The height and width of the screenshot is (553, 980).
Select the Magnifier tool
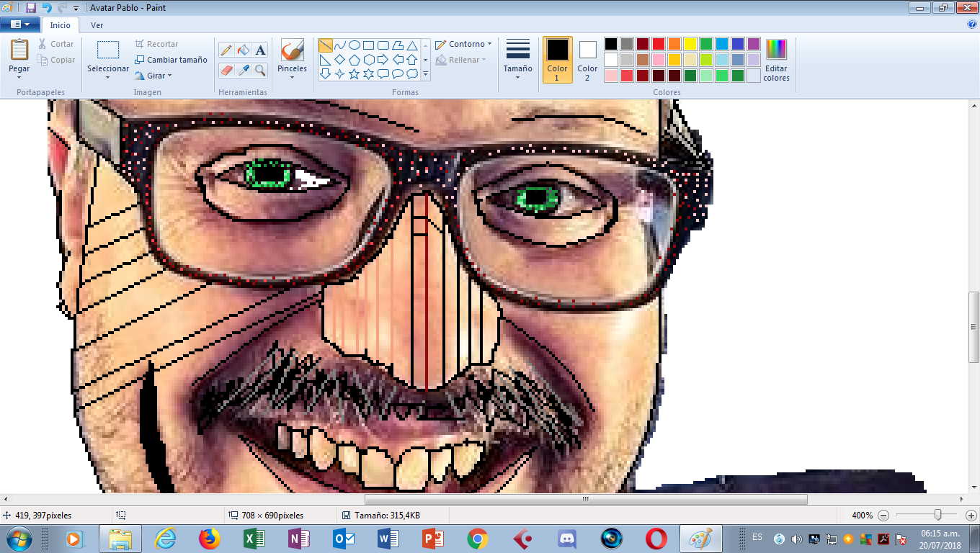[x=261, y=71]
